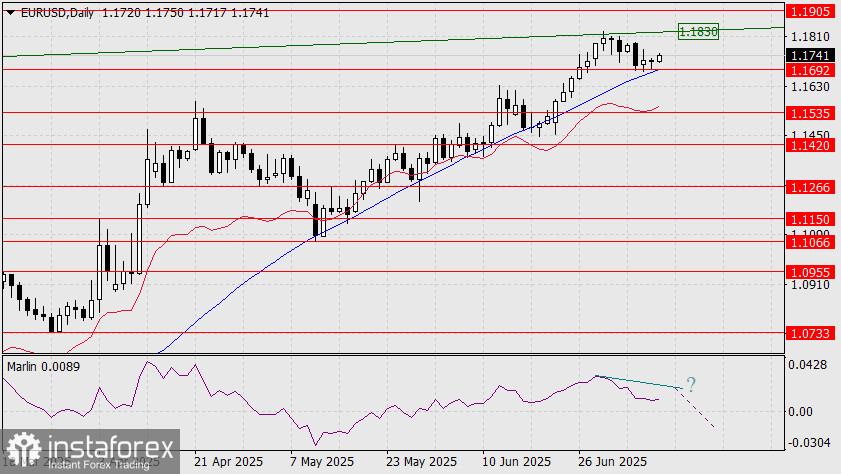Click the 1.1150 level price tag

810,219
